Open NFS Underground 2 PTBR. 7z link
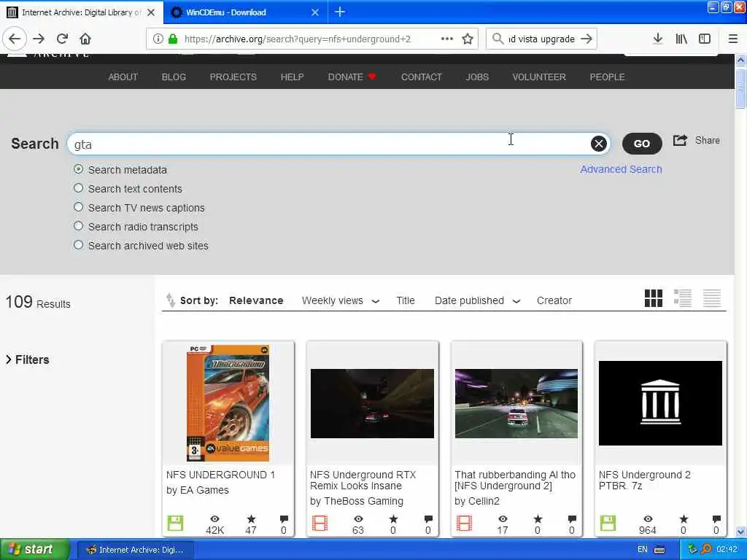This screenshot has width=747, height=560. coord(644,480)
